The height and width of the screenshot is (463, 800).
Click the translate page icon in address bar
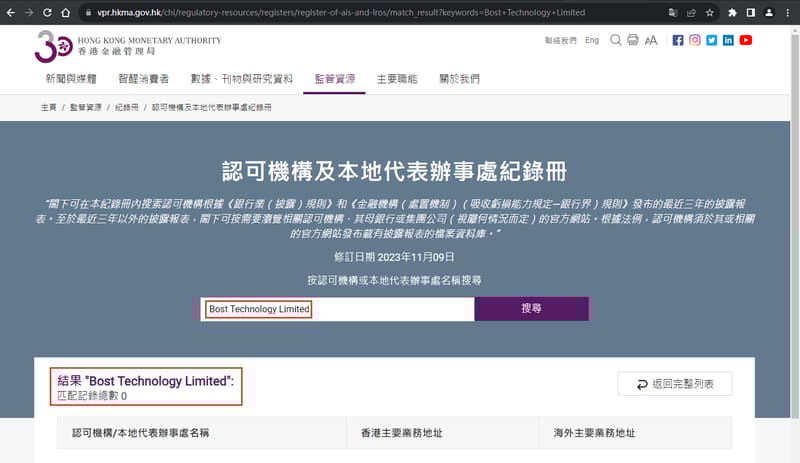(x=673, y=13)
